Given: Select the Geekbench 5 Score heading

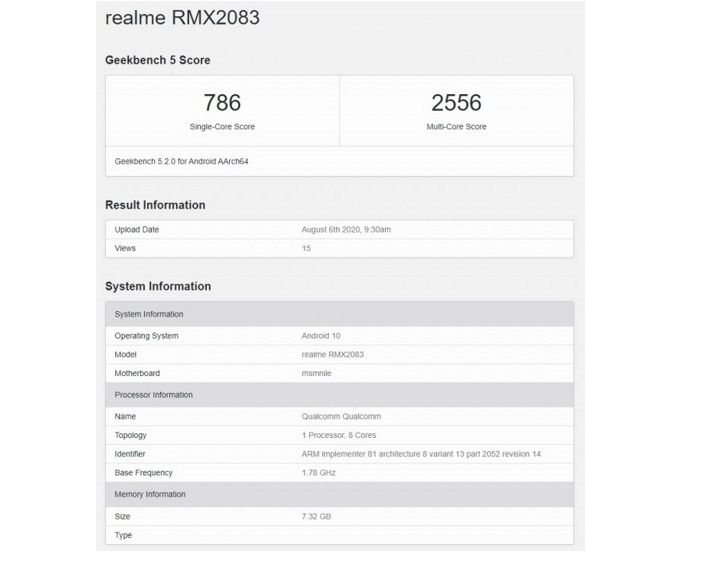Looking at the screenshot, I should [x=158, y=60].
